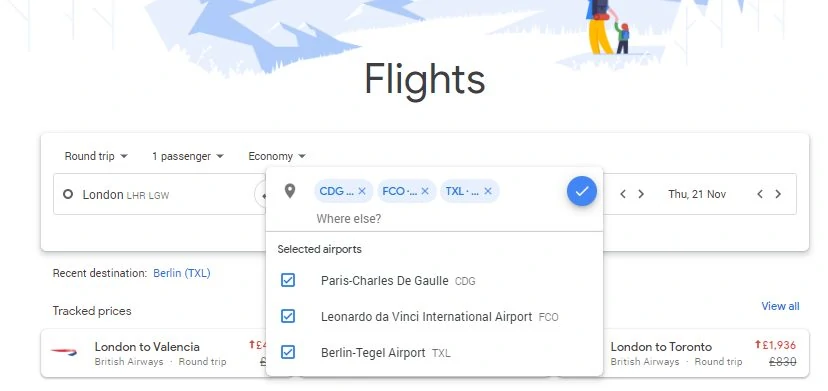Click View all tracked prices
The image size is (828, 391).
[780, 306]
